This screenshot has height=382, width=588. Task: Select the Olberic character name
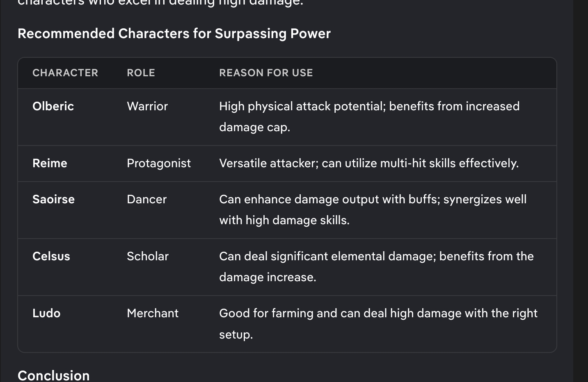(53, 106)
